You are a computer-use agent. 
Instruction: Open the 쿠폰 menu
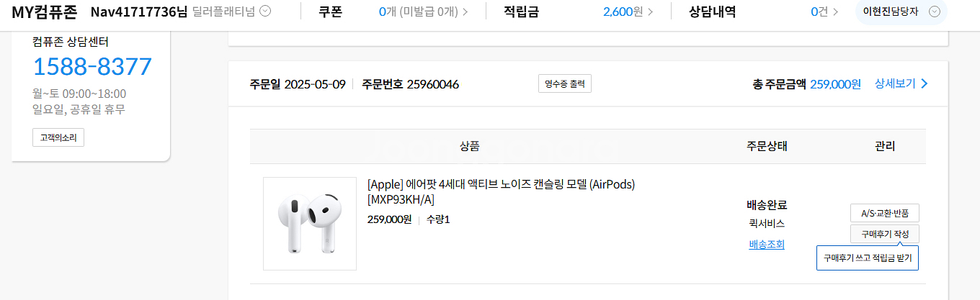click(330, 12)
